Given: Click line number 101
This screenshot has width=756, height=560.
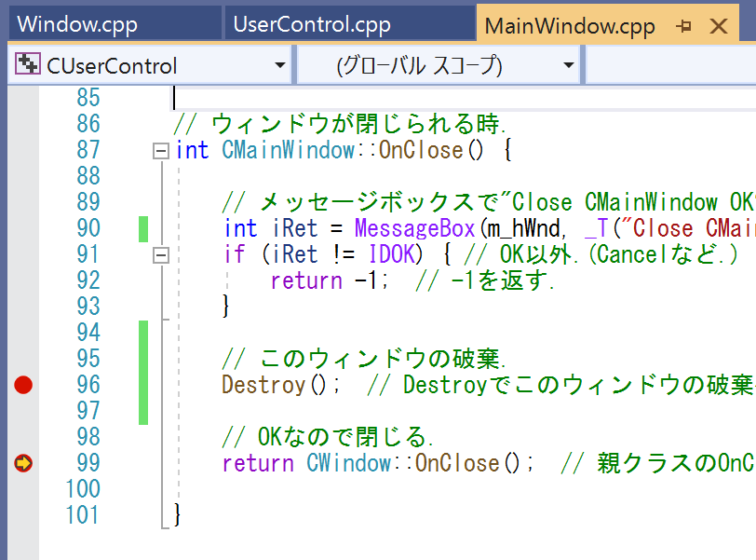Looking at the screenshot, I should [83, 515].
